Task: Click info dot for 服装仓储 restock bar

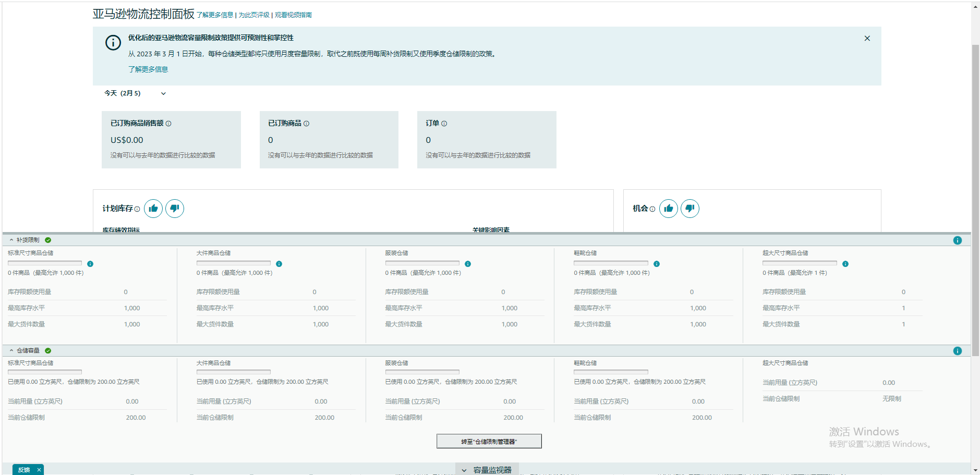Action: click(468, 264)
